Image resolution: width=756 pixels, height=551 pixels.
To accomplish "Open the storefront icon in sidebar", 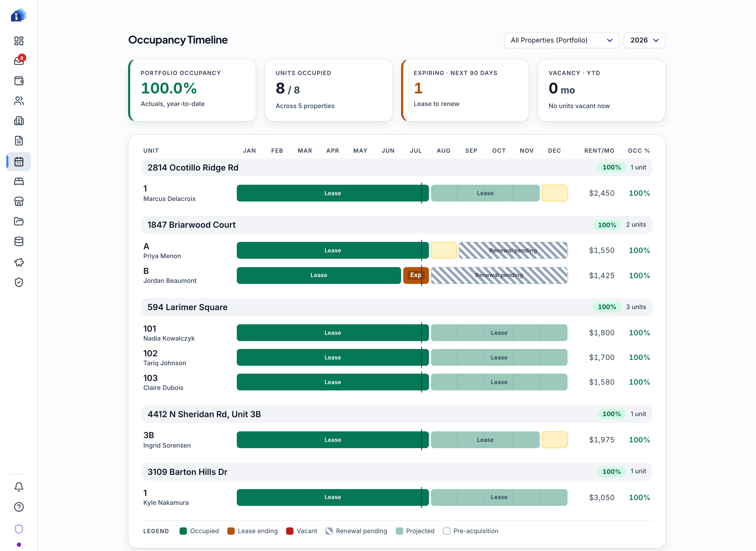I will (x=19, y=202).
